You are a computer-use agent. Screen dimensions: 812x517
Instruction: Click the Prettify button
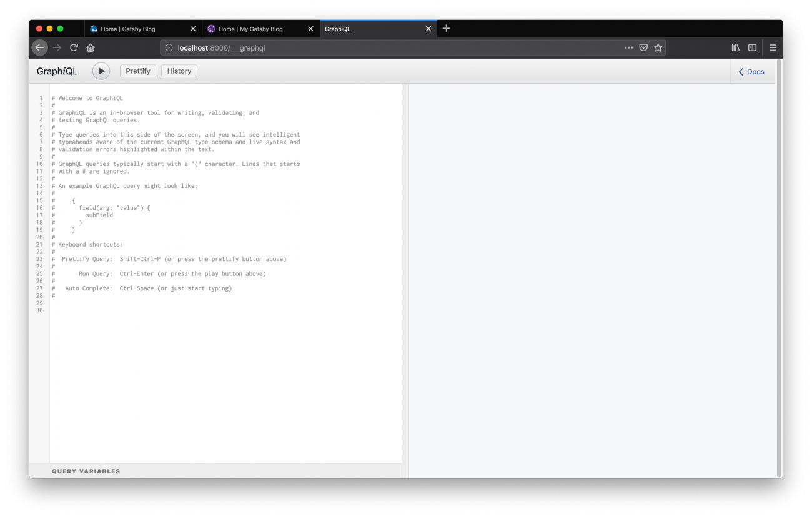(138, 71)
